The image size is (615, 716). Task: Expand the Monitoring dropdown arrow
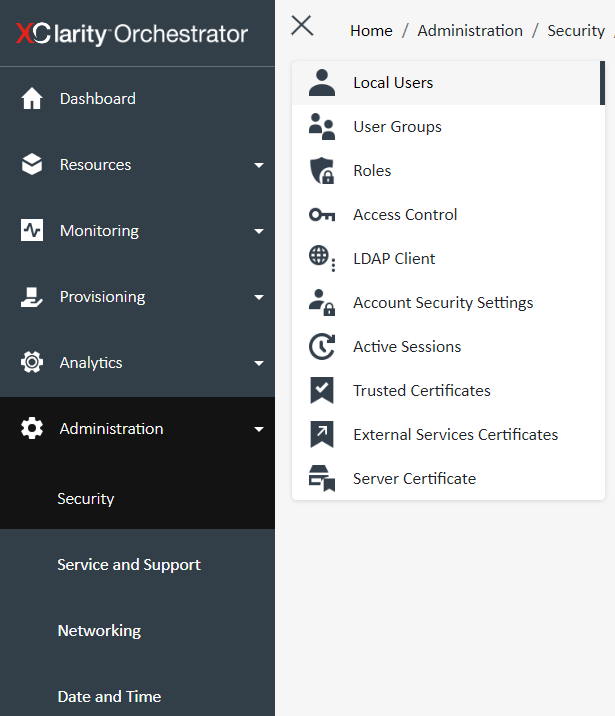point(259,231)
